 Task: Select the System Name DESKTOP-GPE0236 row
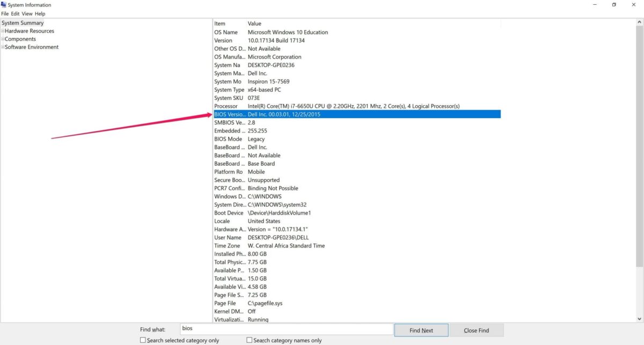[x=357, y=65]
